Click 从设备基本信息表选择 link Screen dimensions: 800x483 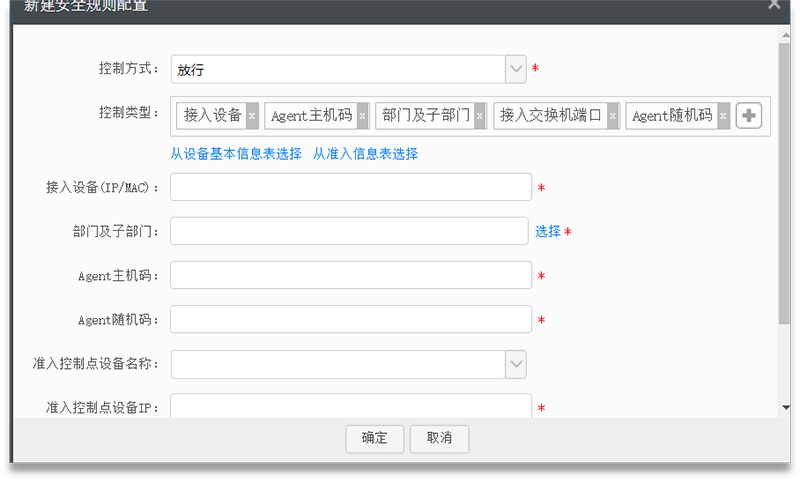pos(236,154)
